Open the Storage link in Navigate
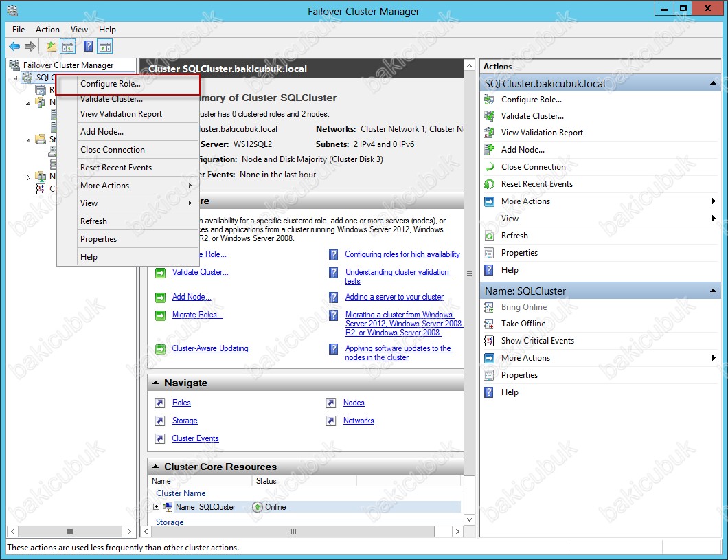The width and height of the screenshot is (728, 560). [185, 421]
